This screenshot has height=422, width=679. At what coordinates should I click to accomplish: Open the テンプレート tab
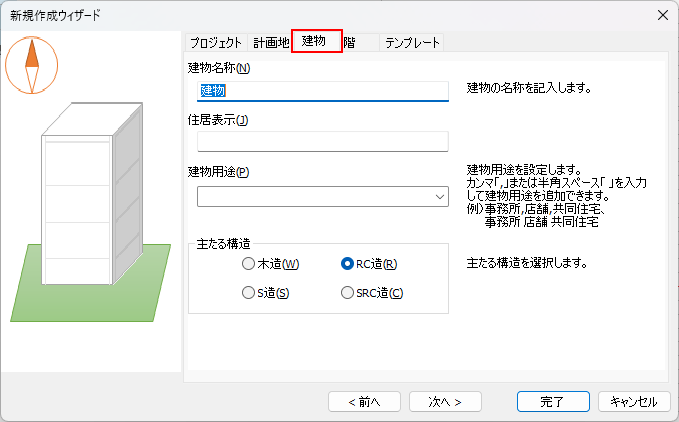tap(412, 42)
